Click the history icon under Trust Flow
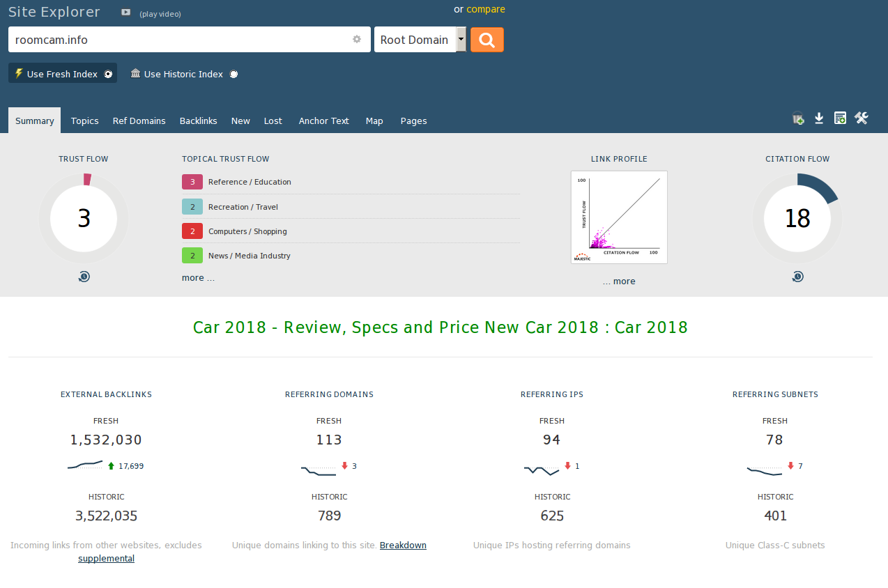 [x=84, y=277]
